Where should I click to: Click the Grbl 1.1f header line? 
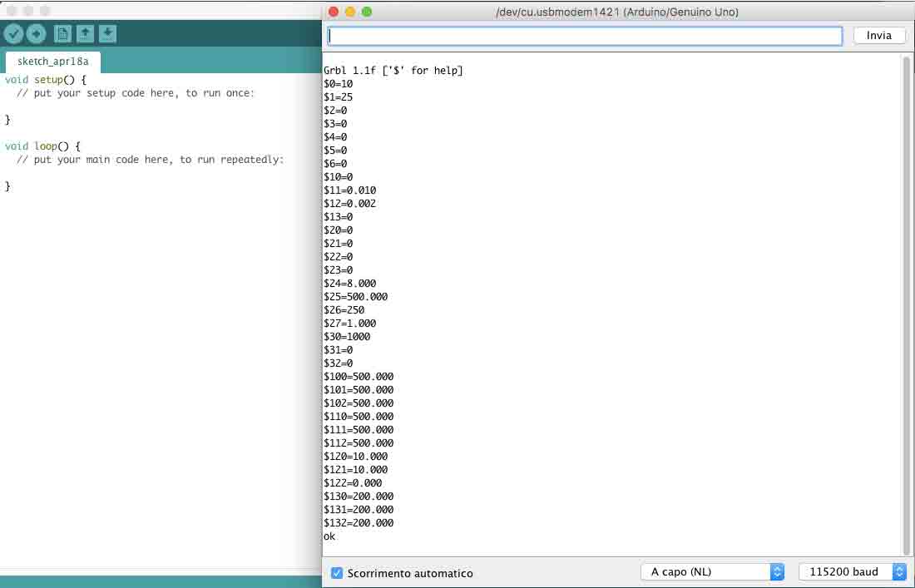coord(393,71)
